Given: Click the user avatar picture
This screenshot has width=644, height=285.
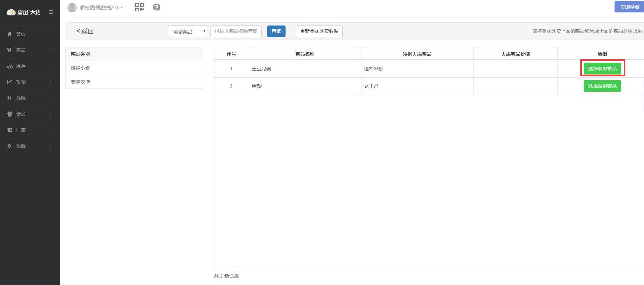Looking at the screenshot, I should pyautogui.click(x=72, y=8).
